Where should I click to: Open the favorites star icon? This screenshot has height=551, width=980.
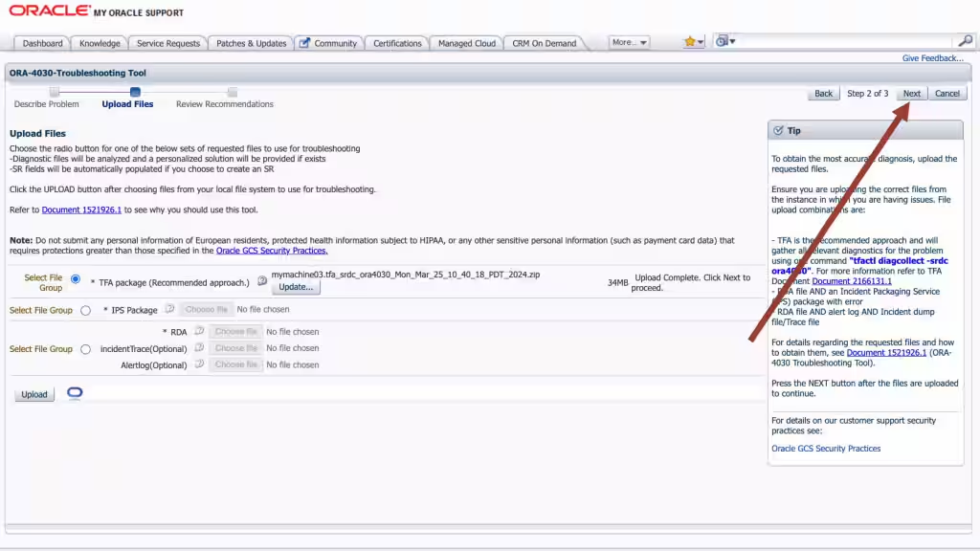coord(689,41)
